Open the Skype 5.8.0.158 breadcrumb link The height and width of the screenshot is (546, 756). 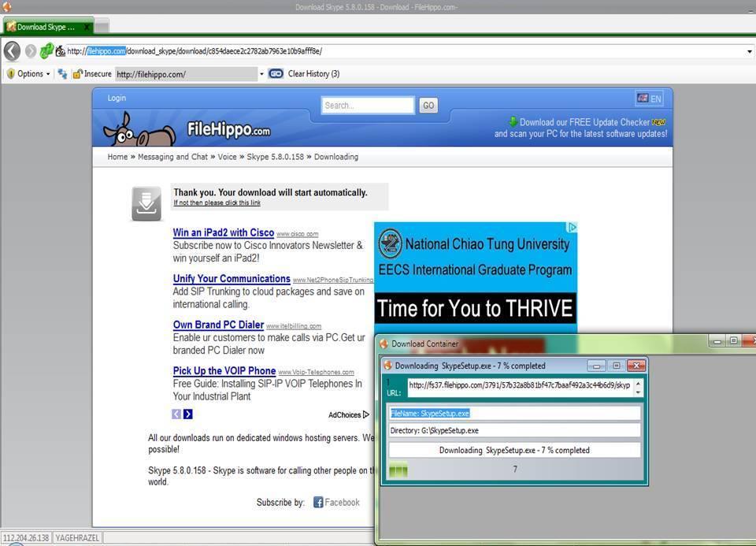coord(276,157)
